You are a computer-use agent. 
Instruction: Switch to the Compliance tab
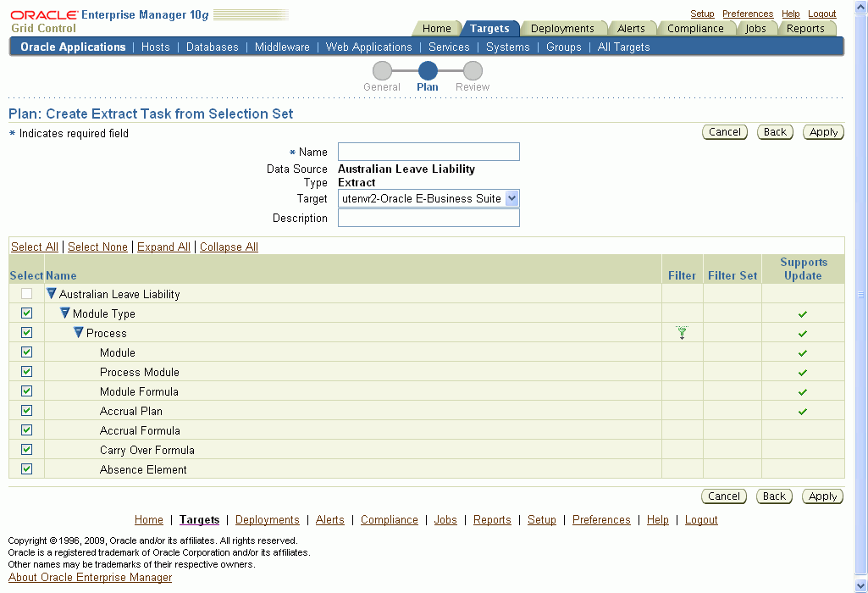pos(695,28)
